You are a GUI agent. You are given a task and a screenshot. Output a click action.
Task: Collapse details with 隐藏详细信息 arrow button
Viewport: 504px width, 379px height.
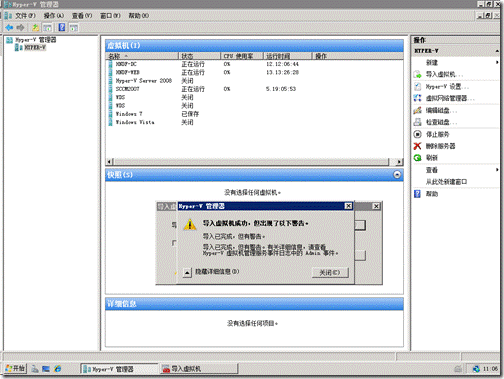pyautogui.click(x=187, y=273)
